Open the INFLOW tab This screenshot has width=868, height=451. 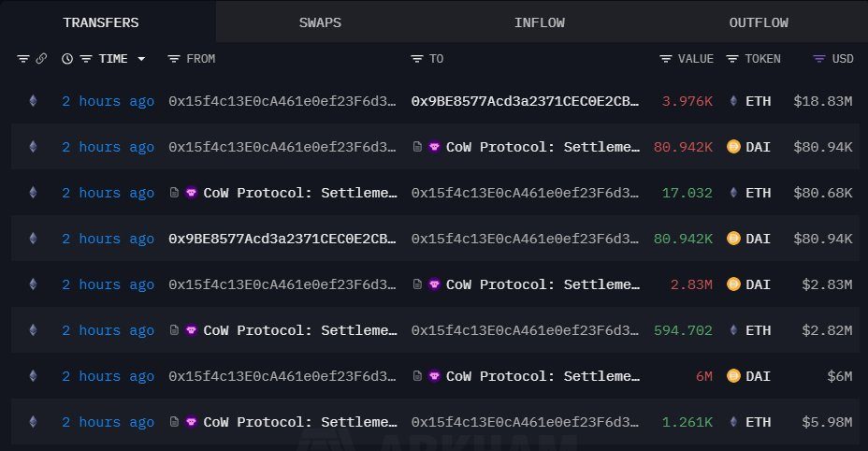[x=540, y=22]
